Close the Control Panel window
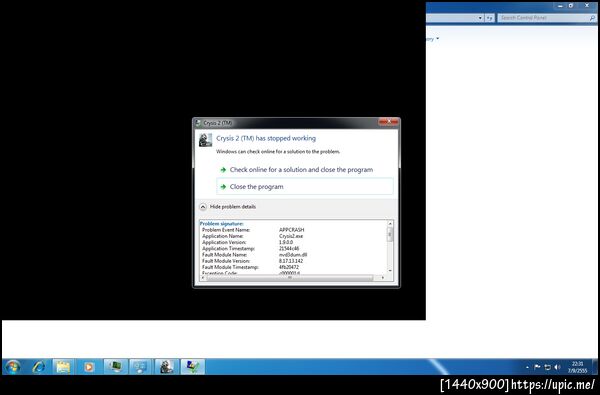This screenshot has width=600, height=395. (587, 6)
